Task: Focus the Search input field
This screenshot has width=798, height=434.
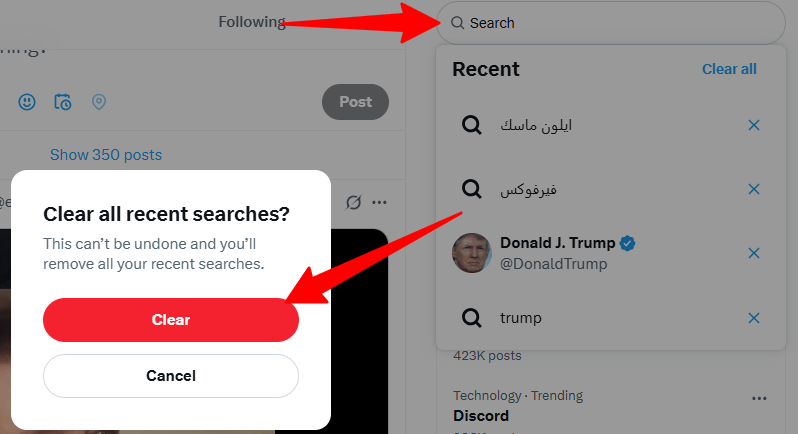Action: click(x=611, y=23)
